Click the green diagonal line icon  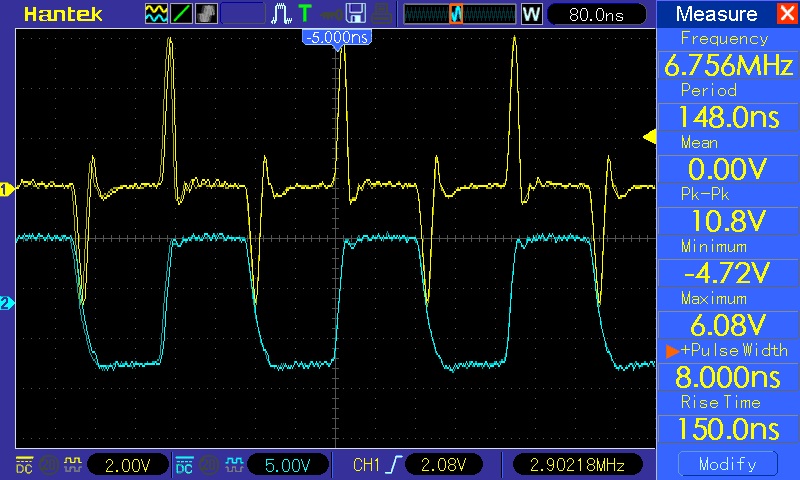coord(181,14)
